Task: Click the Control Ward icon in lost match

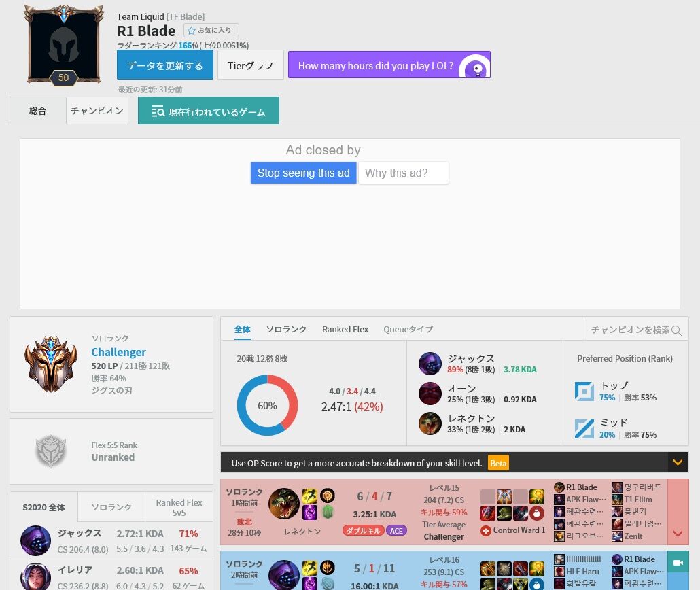Action: 486,531
